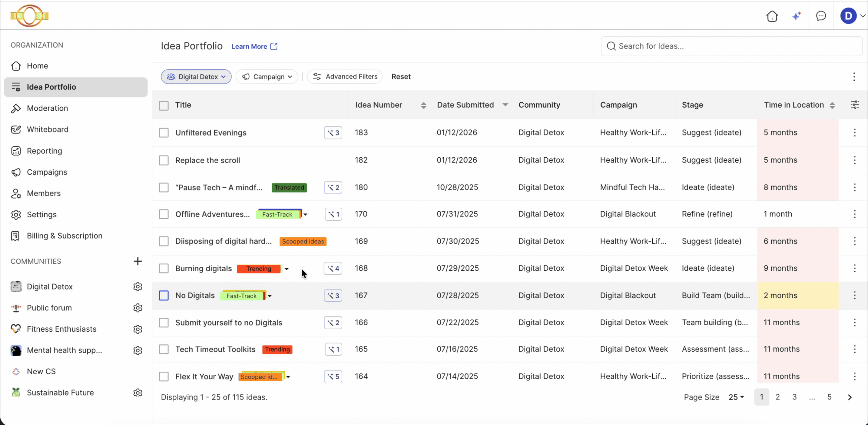This screenshot has height=425, width=868.
Task: Click linked ideas badge on Burning digitals
Action: tap(333, 269)
